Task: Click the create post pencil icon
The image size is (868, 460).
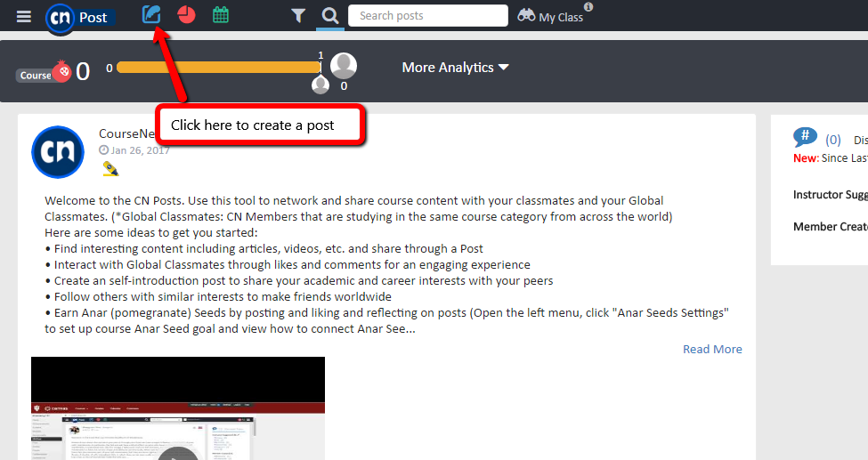Action: [151, 14]
